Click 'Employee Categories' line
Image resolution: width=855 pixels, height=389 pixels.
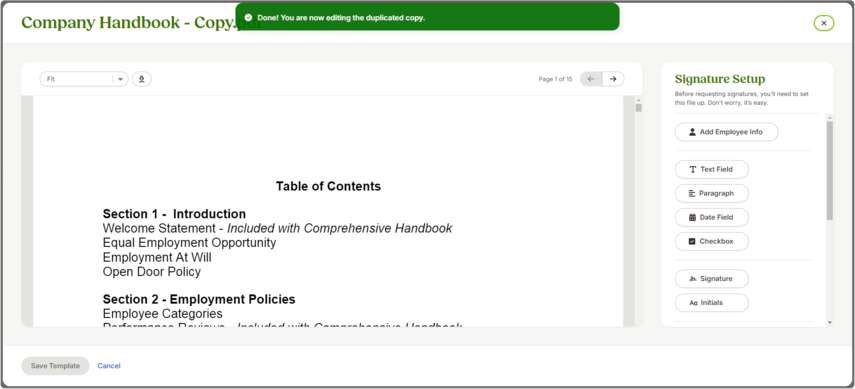(x=162, y=314)
